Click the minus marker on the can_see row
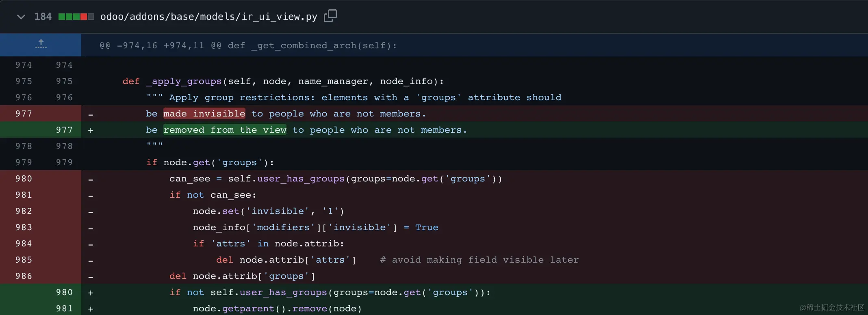868x315 pixels. point(91,179)
